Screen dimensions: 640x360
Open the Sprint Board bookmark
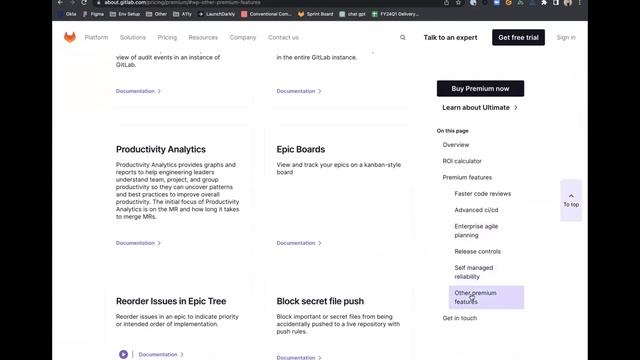coord(316,14)
